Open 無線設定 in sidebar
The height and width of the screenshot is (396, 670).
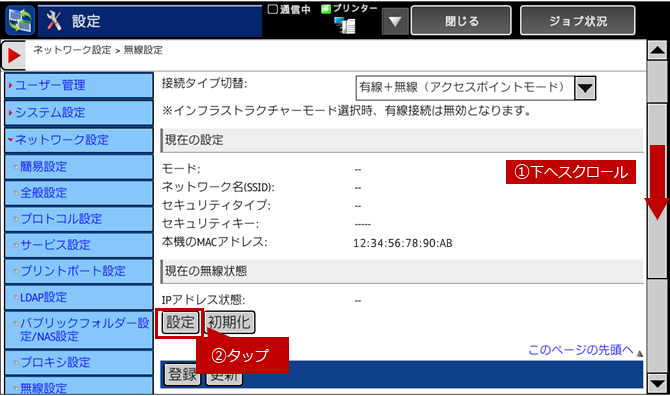79,386
